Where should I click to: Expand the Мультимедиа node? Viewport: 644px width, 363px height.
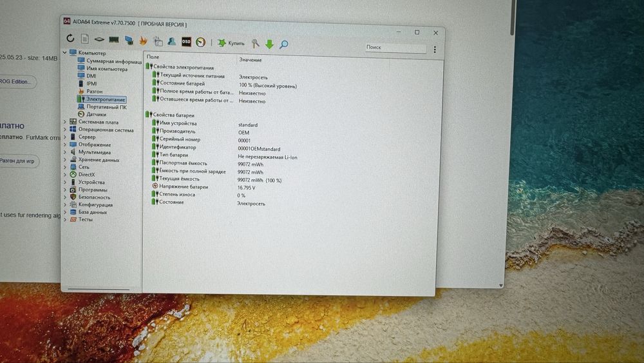65,152
